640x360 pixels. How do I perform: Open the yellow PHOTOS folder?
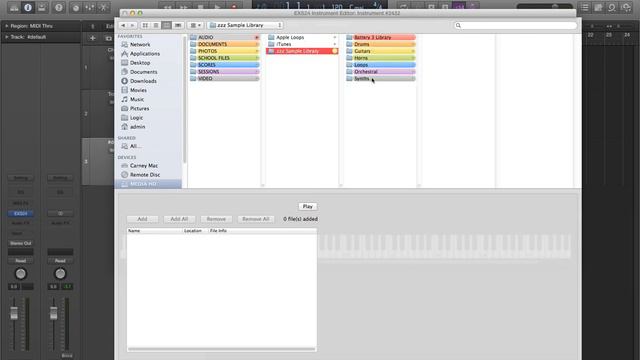tap(224, 51)
